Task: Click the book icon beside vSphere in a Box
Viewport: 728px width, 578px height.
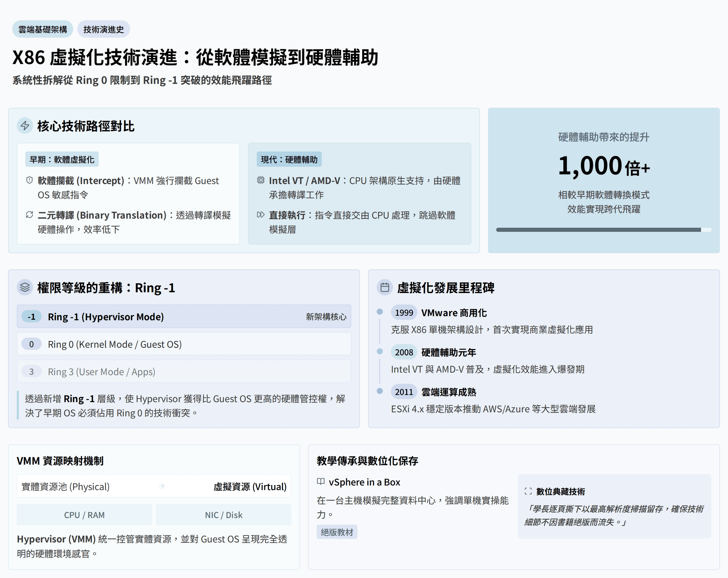Action: pos(321,482)
